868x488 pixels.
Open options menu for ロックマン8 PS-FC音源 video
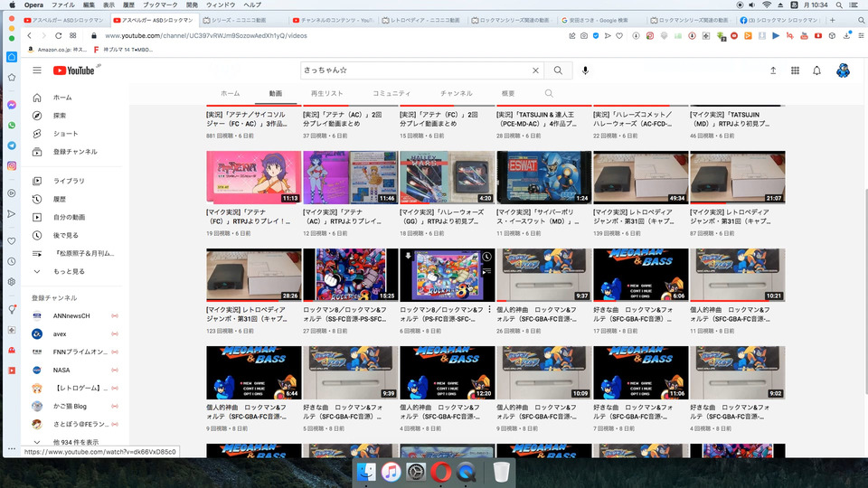tap(489, 310)
